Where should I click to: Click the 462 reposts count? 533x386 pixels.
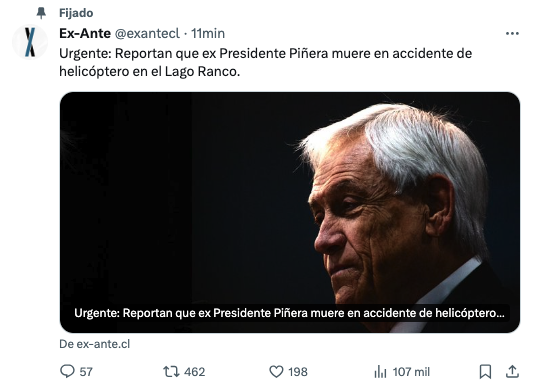click(x=194, y=372)
